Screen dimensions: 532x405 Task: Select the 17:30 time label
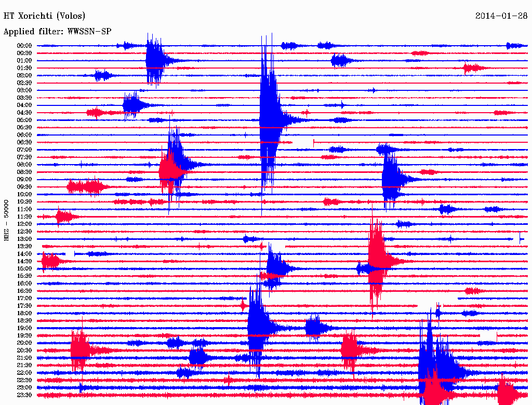point(24,306)
